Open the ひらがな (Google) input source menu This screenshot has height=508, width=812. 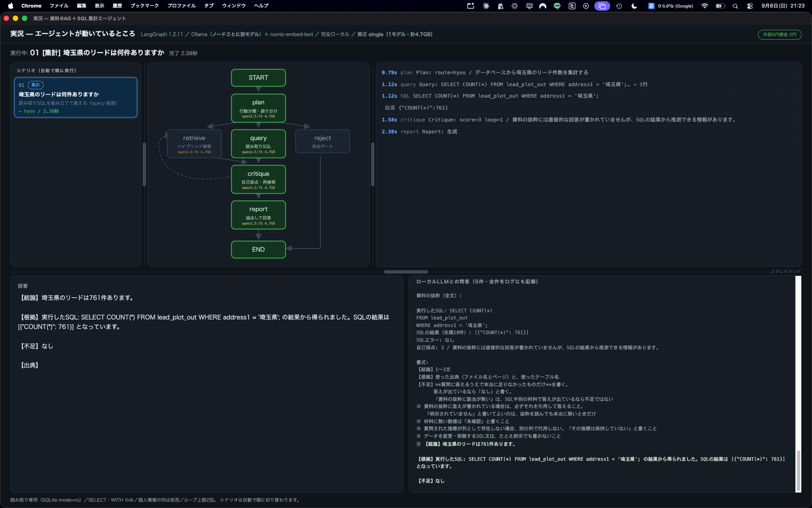[671, 6]
